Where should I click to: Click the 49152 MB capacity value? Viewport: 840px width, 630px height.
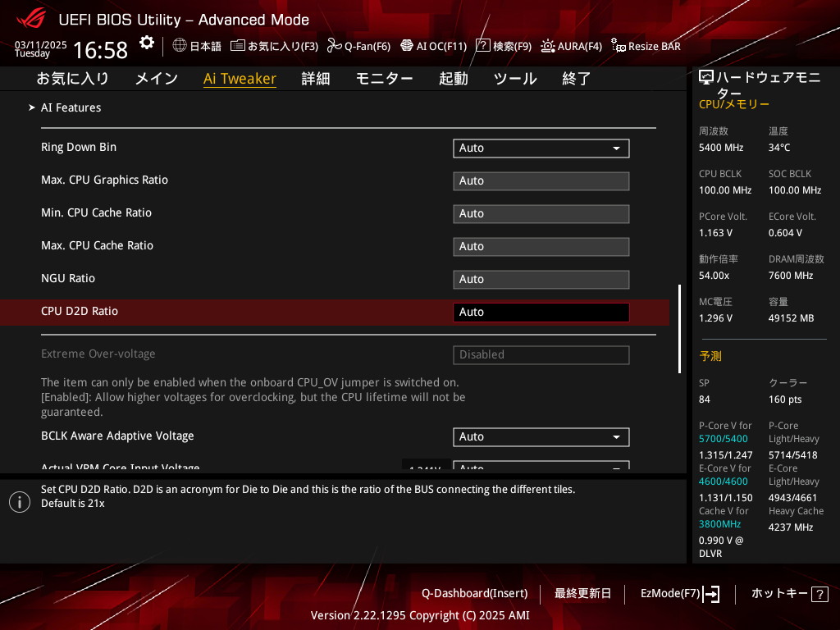coord(792,318)
